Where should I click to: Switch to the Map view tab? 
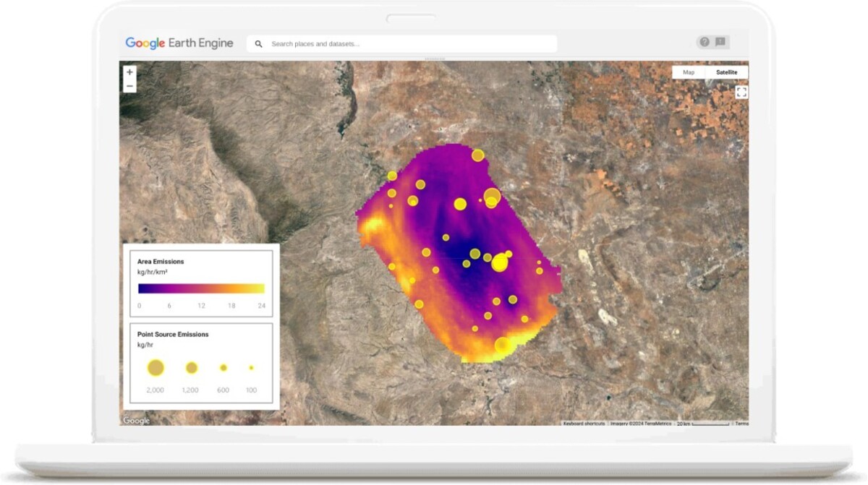[x=689, y=72]
